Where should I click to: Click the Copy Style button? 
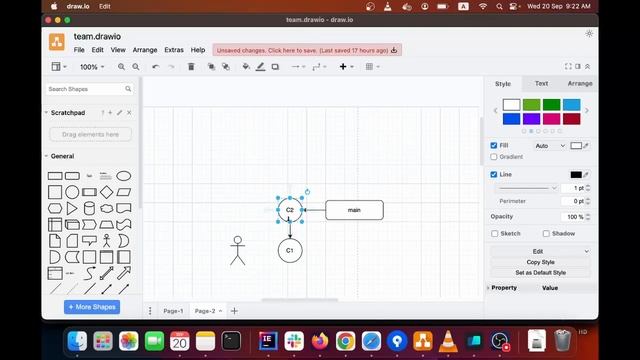coord(540,262)
